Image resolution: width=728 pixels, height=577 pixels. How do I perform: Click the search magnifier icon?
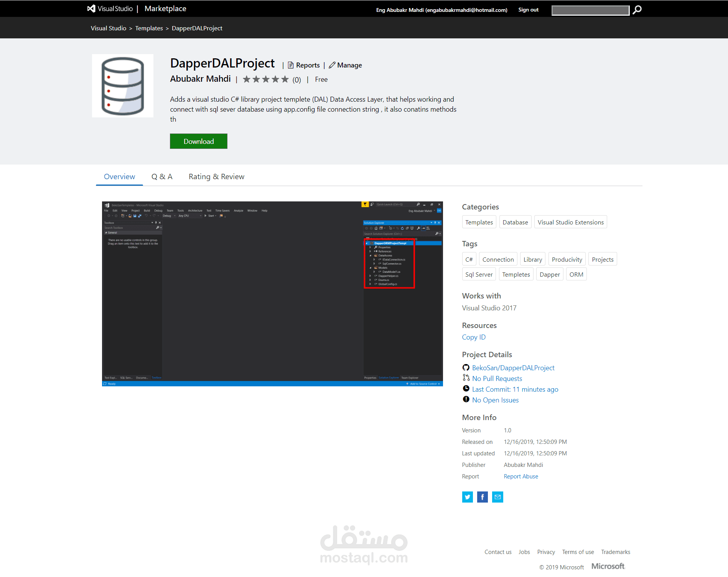[x=637, y=10]
